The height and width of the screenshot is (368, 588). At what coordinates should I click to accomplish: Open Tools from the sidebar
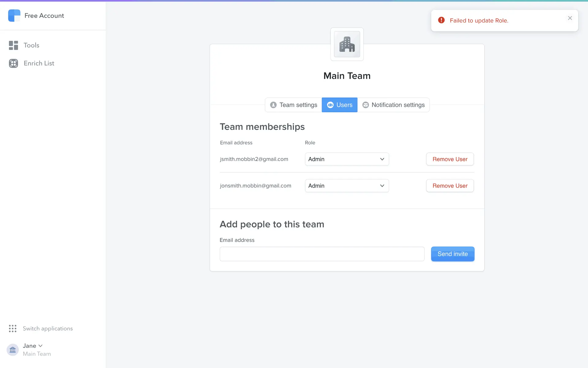(x=31, y=45)
